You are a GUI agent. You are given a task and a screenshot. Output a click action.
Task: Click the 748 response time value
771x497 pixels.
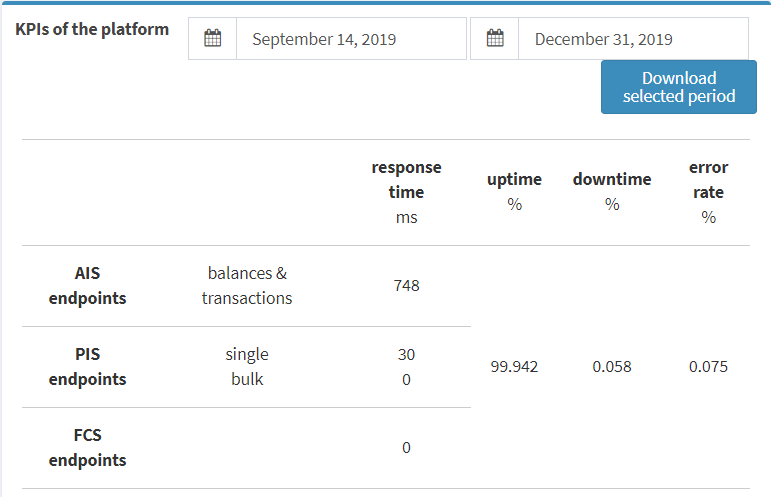pyautogui.click(x=406, y=286)
